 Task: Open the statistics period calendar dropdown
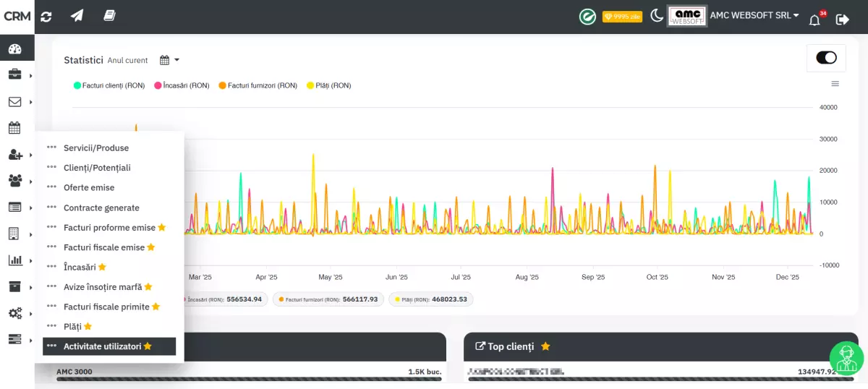(169, 60)
